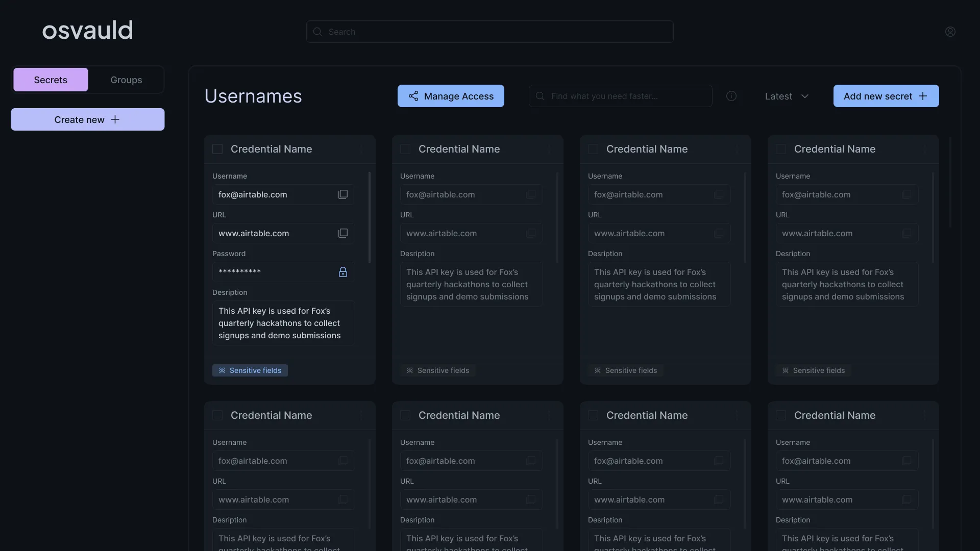Image resolution: width=980 pixels, height=551 pixels.
Task: Copy username in the fourth bottom-row card
Action: pyautogui.click(x=906, y=461)
